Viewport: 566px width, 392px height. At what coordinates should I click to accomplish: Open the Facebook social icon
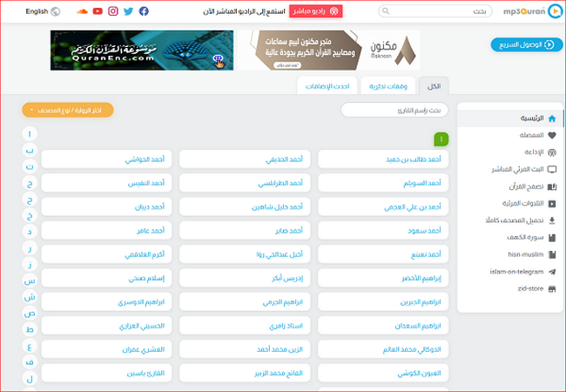[143, 11]
